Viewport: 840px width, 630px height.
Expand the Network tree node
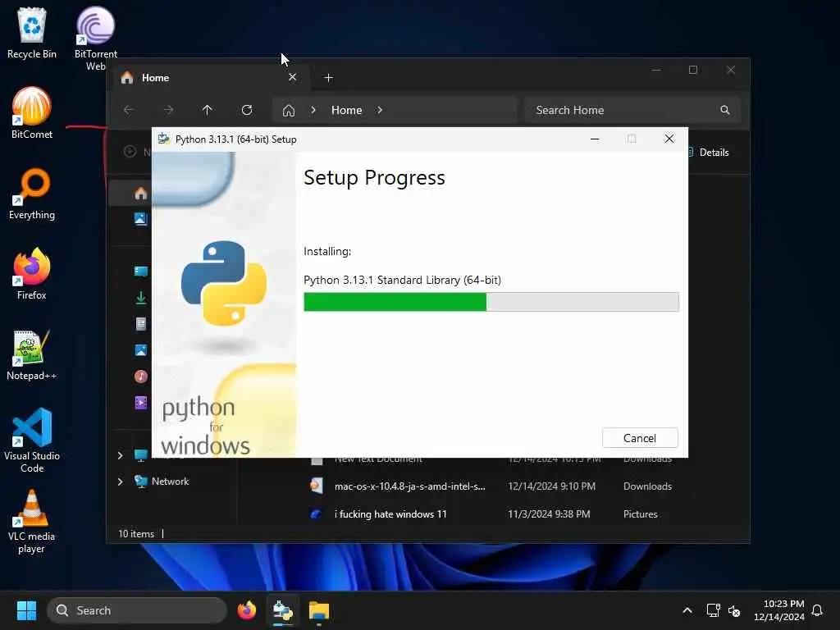coord(120,482)
